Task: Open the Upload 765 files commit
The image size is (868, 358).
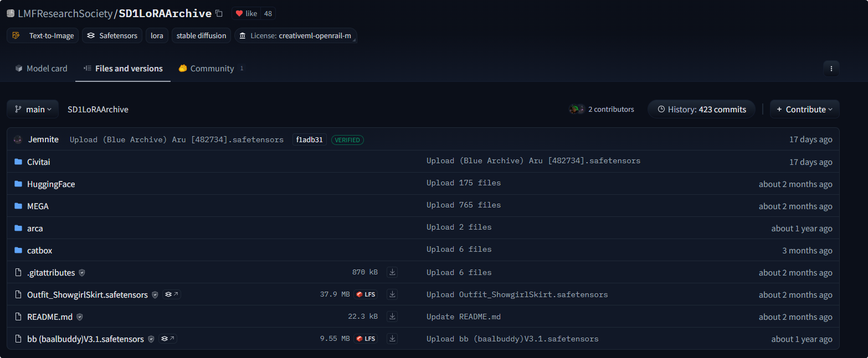Action: click(464, 205)
